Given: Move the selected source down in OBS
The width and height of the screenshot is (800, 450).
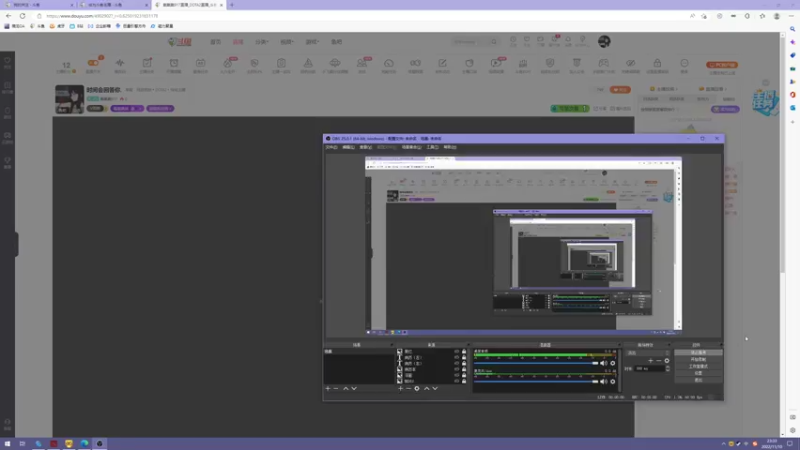Looking at the screenshot, I should coord(435,388).
